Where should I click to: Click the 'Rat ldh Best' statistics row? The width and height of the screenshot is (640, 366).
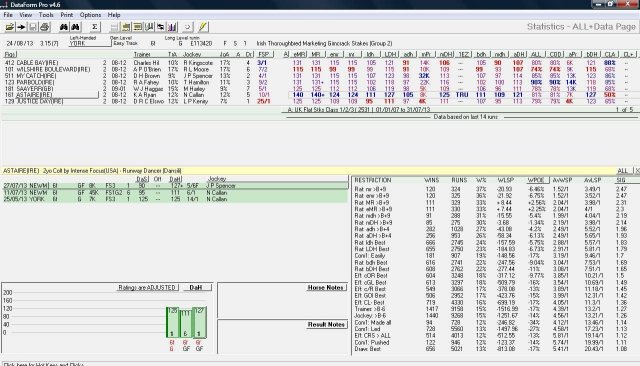tap(492, 242)
